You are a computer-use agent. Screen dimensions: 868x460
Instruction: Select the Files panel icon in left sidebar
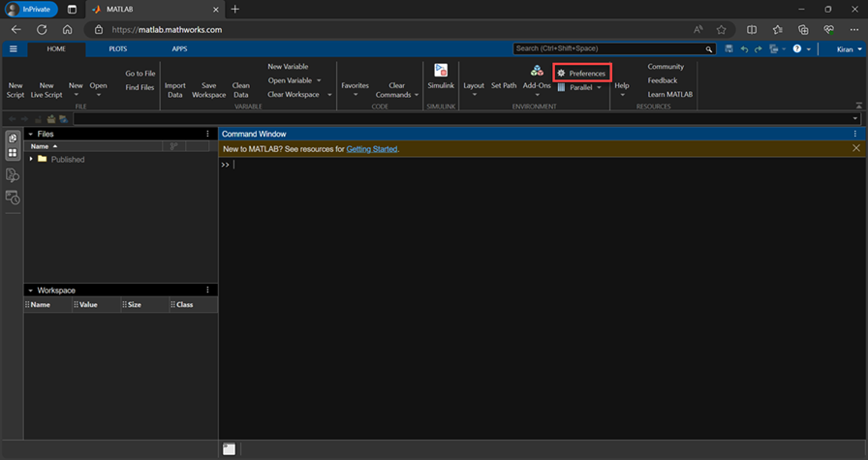pos(13,138)
